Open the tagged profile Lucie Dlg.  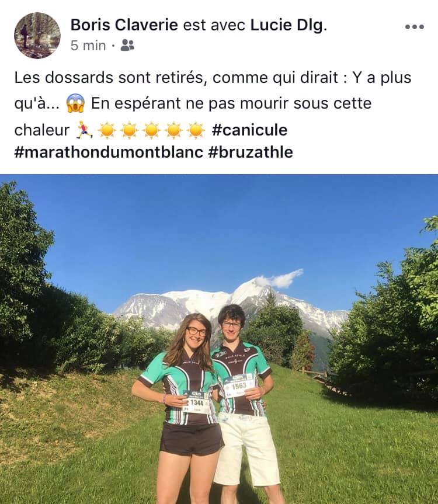point(288,25)
